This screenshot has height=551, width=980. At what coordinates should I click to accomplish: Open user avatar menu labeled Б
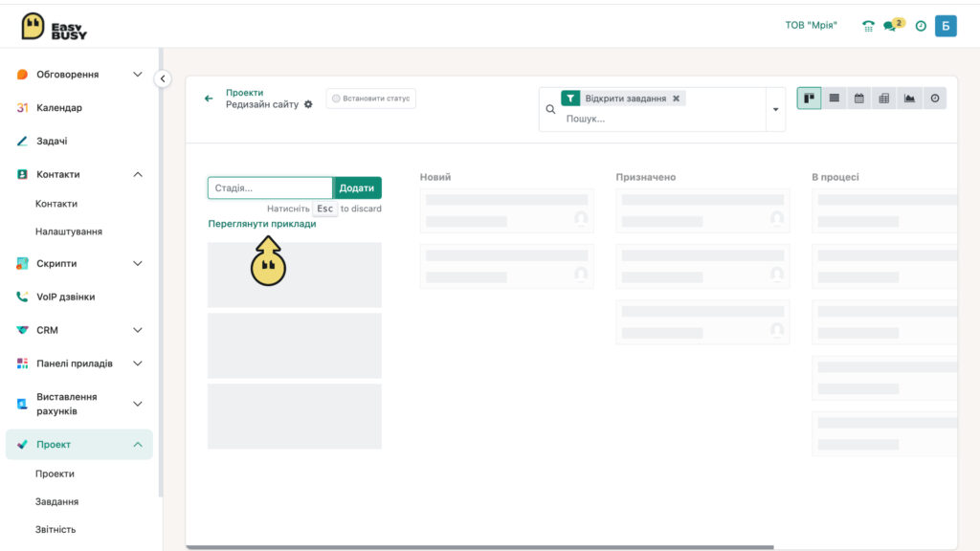click(946, 26)
